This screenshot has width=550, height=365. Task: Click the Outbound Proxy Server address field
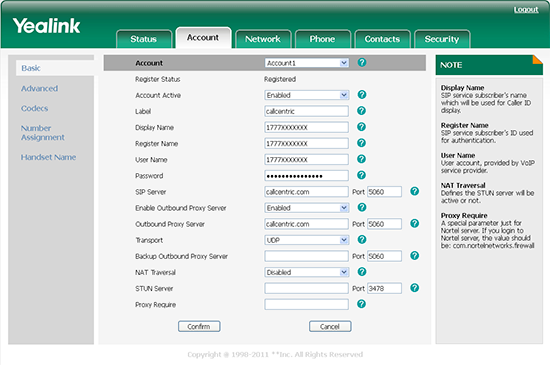point(306,224)
